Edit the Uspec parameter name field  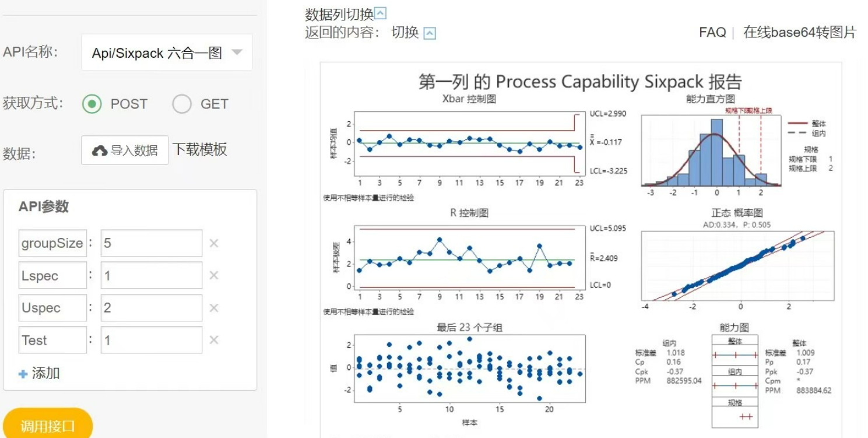point(52,308)
